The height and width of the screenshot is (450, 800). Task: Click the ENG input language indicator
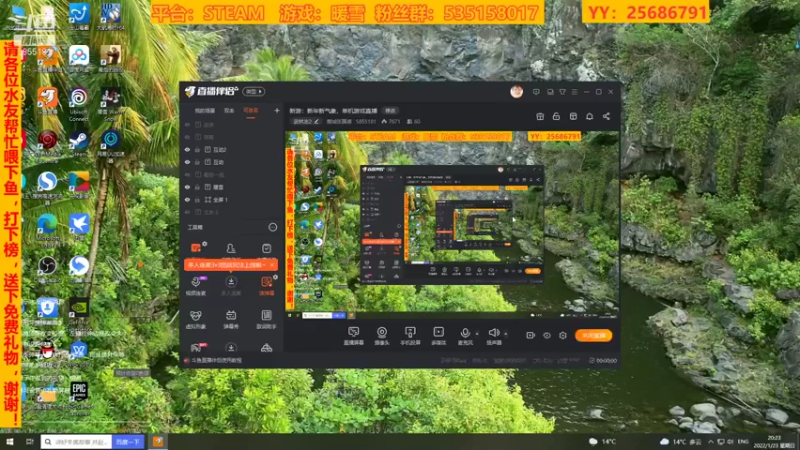[x=743, y=441]
